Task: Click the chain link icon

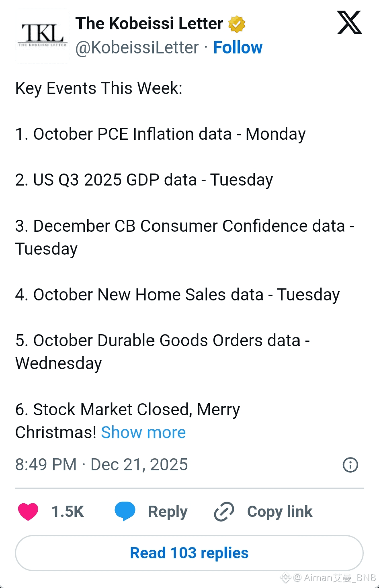Action: click(224, 512)
